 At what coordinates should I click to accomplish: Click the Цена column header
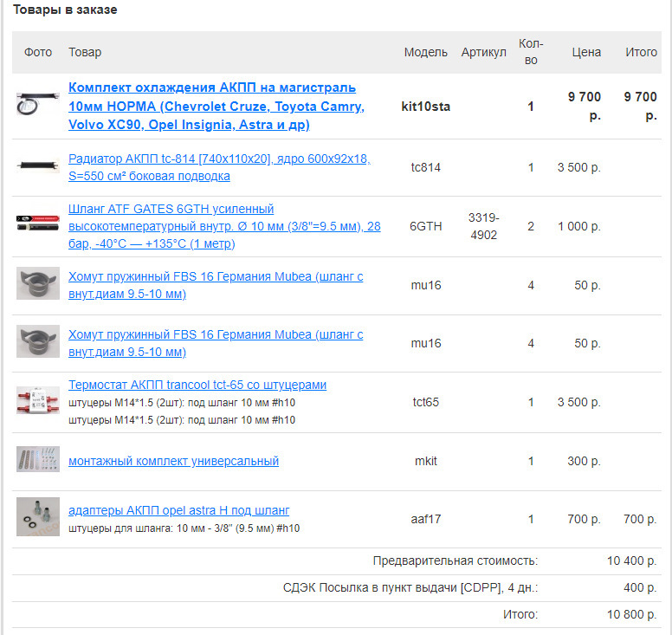[x=586, y=52]
